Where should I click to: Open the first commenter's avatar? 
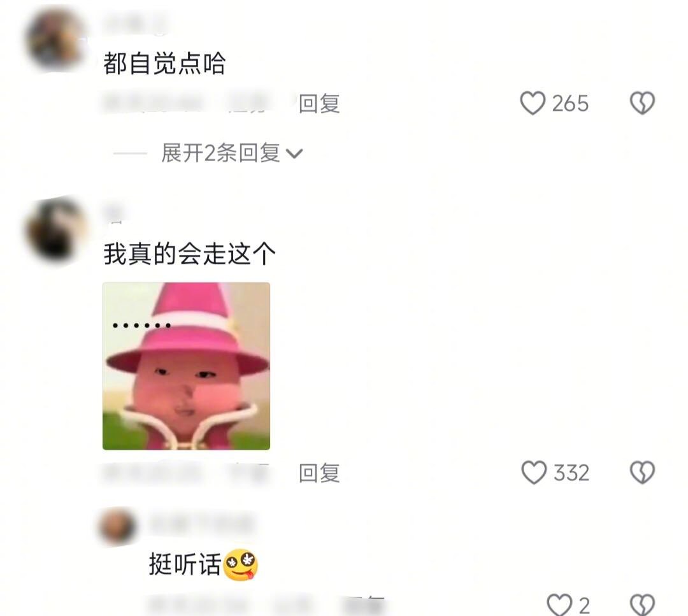pyautogui.click(x=56, y=39)
